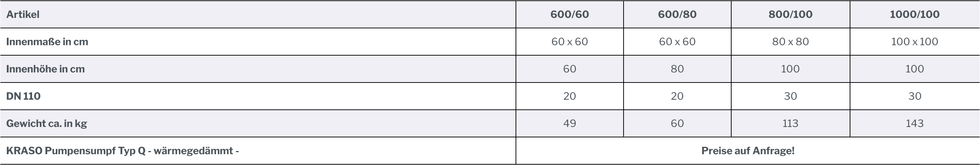
Task: Select the Innenmaße cell for 600/60
Action: 570,42
